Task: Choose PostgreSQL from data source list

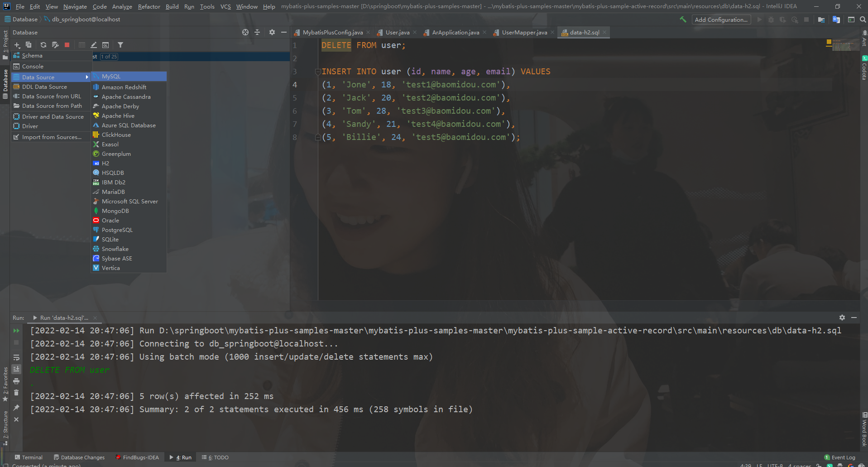Action: (x=129, y=230)
